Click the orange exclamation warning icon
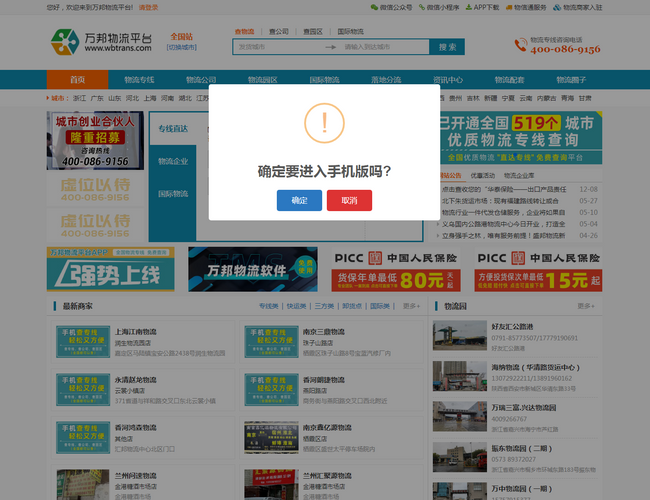Viewport: 650px width, 500px height. [x=324, y=123]
